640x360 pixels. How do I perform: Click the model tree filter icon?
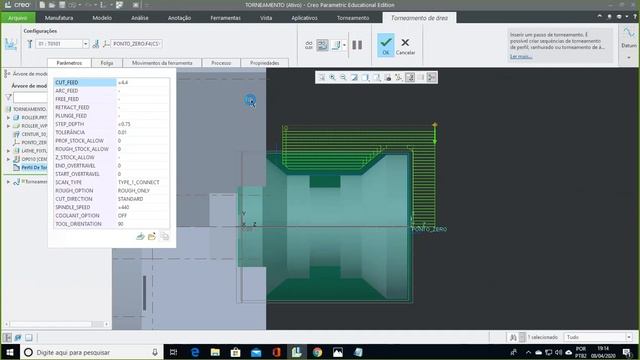[x=8, y=97]
